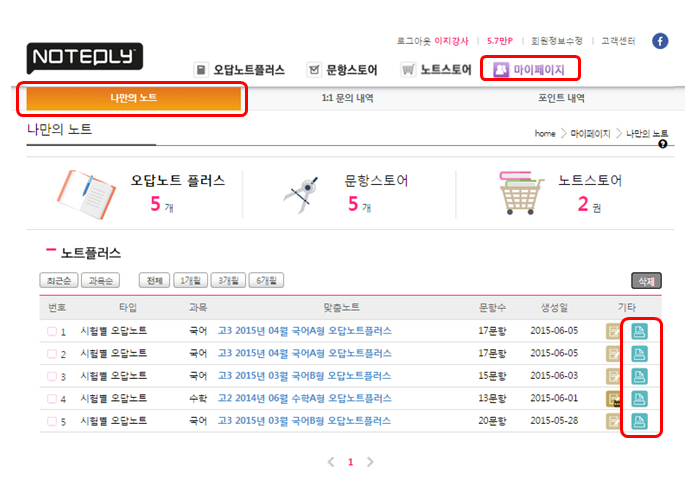This screenshot has height=489, width=696.
Task: Go to previous page arrow
Action: pyautogui.click(x=331, y=462)
